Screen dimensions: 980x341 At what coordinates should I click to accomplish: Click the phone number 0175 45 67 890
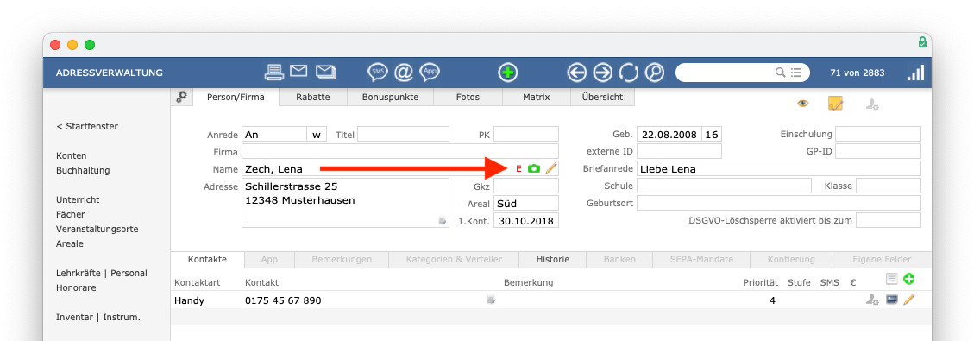click(283, 300)
